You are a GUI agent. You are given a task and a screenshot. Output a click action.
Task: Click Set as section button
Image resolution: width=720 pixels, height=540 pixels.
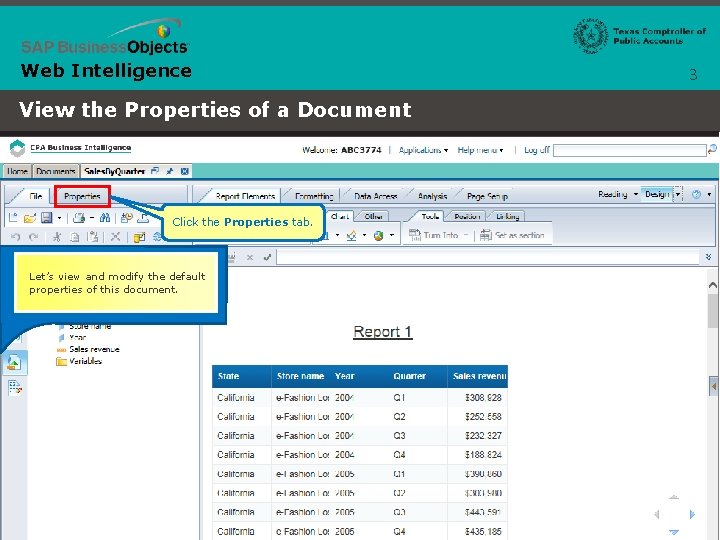[512, 235]
